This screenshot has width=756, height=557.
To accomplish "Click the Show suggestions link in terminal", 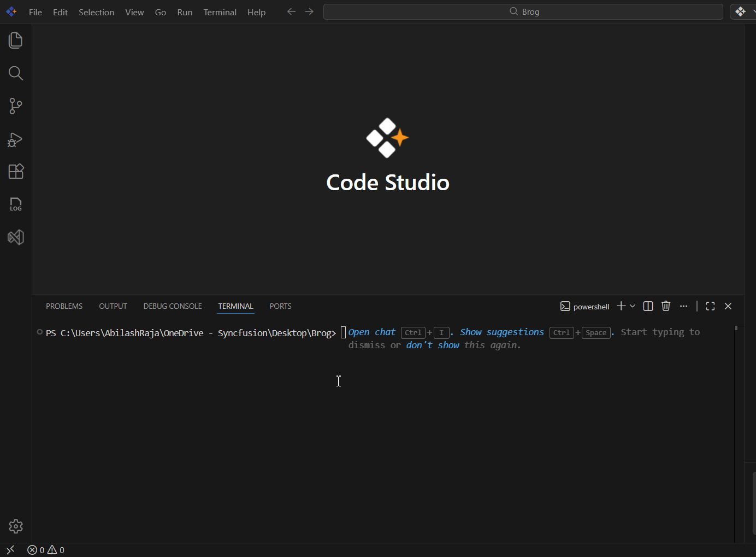I will tap(502, 332).
